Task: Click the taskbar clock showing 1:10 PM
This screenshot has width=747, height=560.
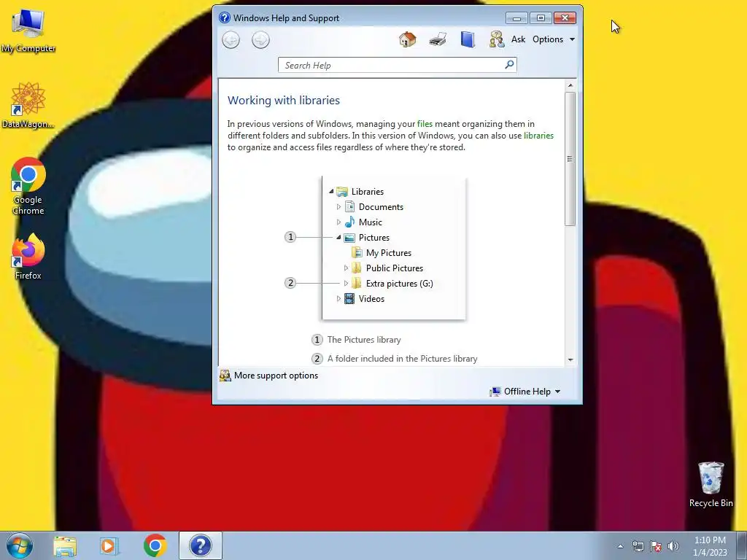Action: (710, 546)
